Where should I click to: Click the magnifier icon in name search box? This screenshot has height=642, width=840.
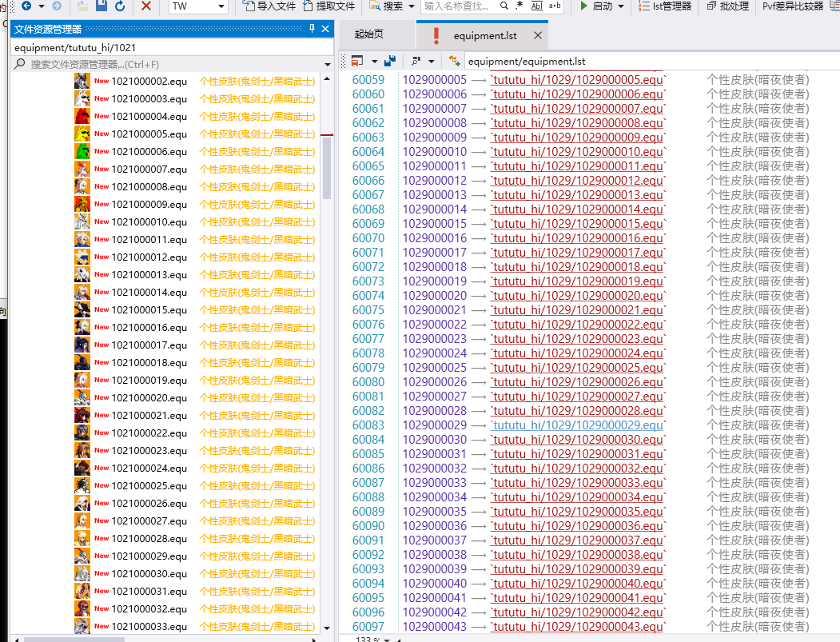(x=504, y=6)
